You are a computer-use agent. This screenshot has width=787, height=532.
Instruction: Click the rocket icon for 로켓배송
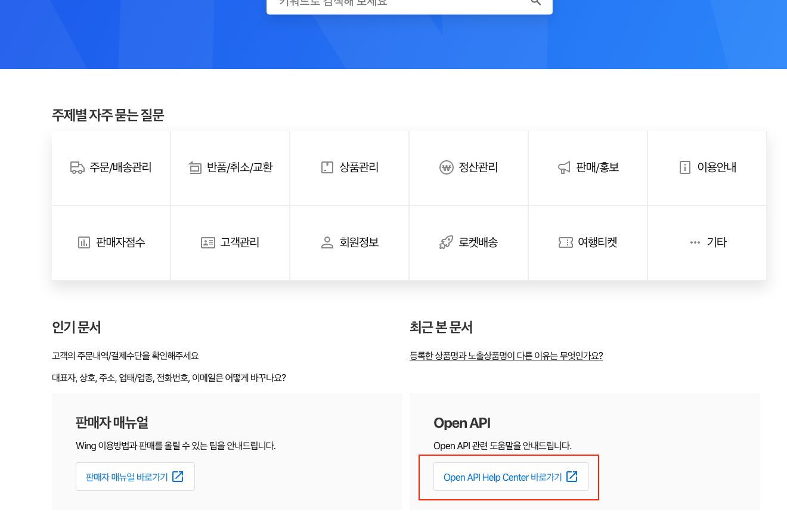[446, 242]
